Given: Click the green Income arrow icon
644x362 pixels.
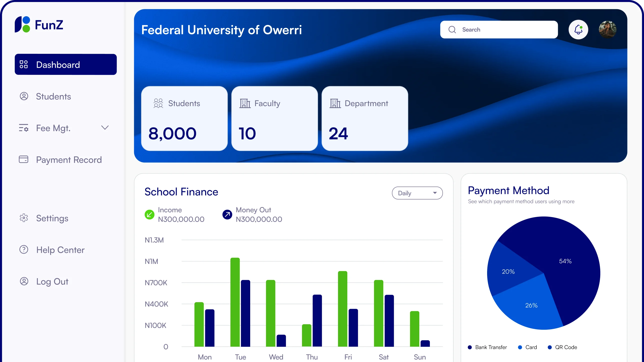Looking at the screenshot, I should point(149,215).
